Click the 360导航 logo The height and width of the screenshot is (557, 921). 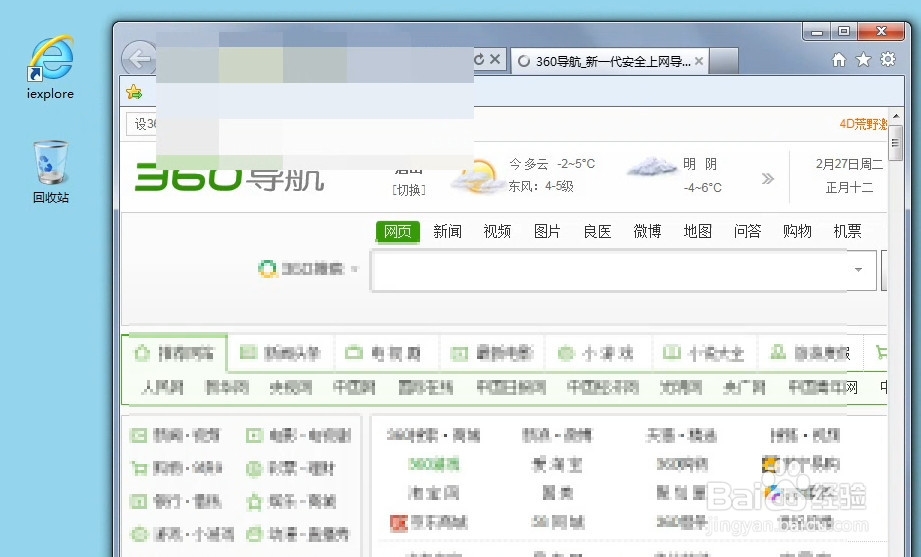(x=230, y=176)
